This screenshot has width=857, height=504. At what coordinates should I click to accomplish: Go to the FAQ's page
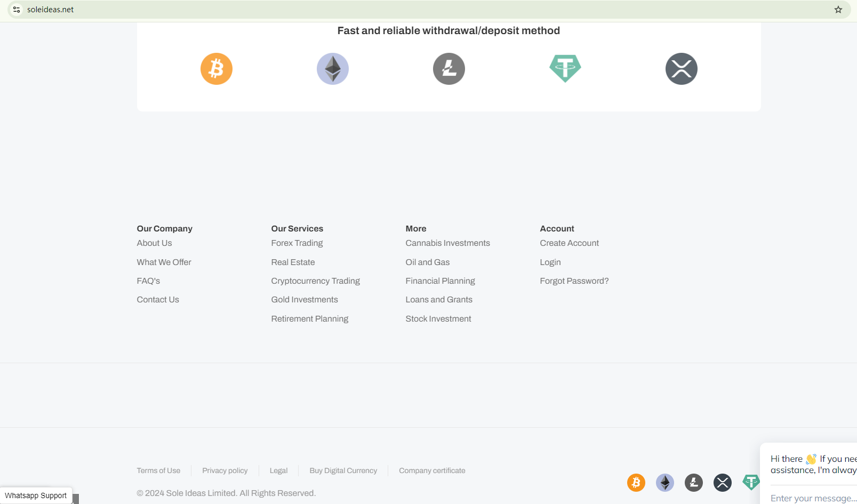pyautogui.click(x=148, y=281)
